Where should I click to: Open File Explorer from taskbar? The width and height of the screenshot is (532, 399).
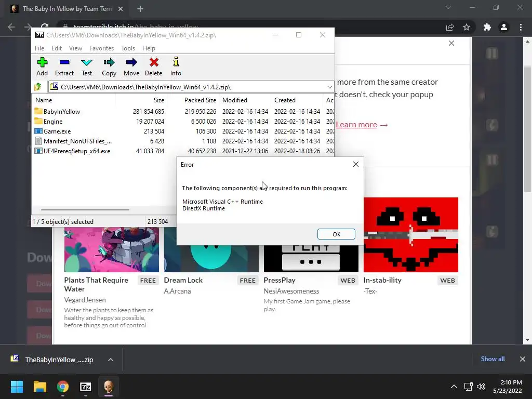click(39, 387)
